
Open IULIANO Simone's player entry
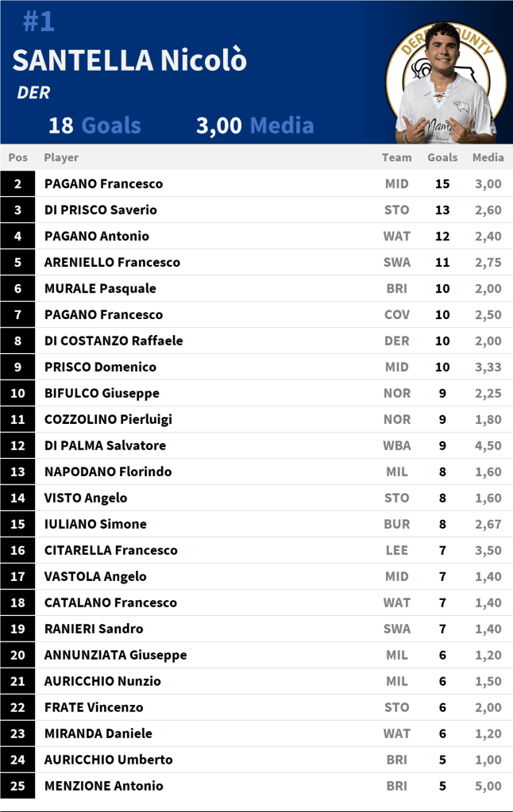[95, 524]
